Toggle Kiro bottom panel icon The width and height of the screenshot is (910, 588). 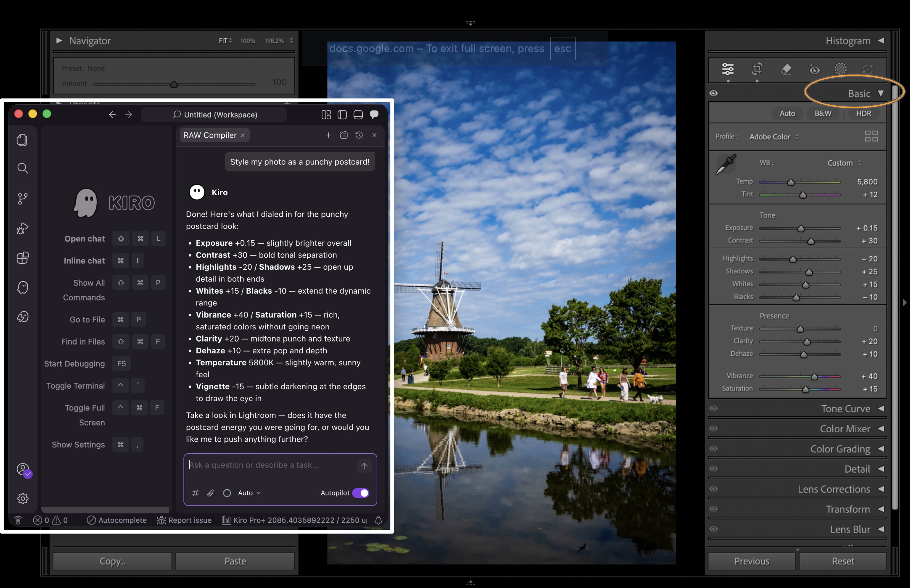358,114
